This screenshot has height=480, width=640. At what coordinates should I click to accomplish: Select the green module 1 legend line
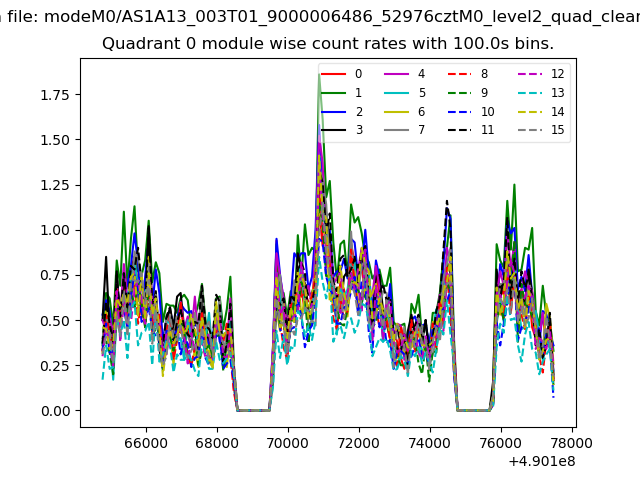click(335, 93)
